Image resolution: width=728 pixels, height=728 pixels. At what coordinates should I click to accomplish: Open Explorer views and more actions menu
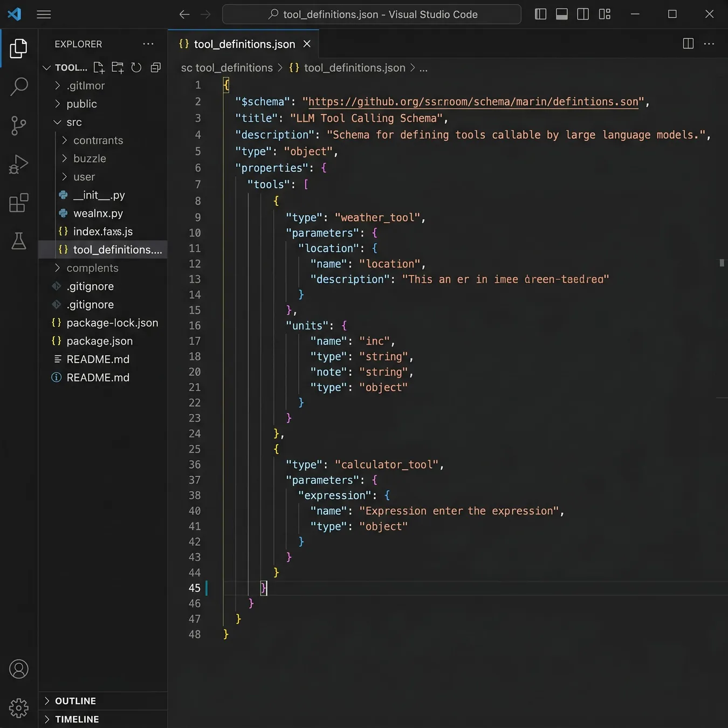point(148,44)
